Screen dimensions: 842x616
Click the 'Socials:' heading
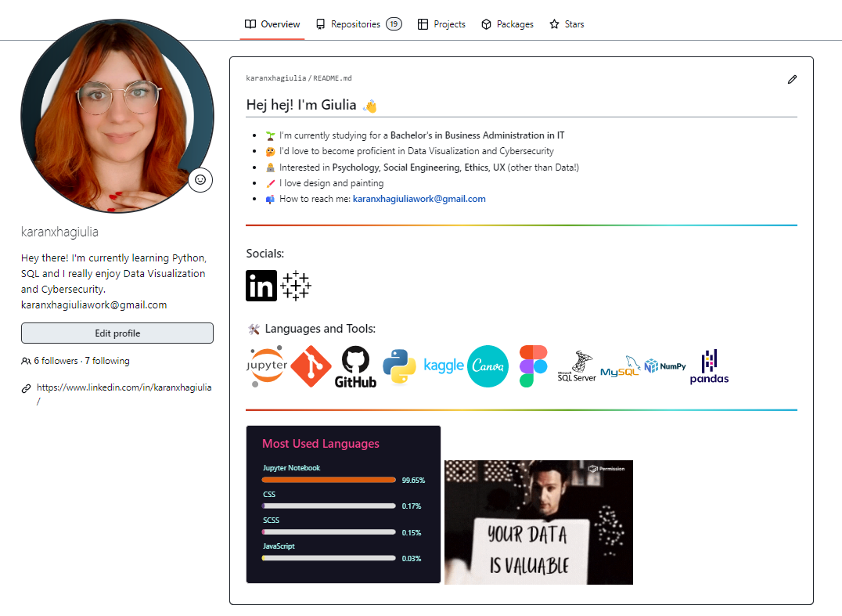coord(264,254)
